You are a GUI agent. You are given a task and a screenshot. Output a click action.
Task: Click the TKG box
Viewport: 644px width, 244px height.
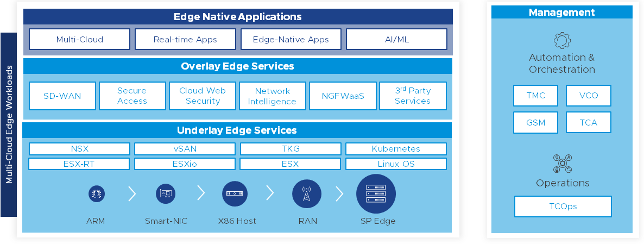point(291,149)
